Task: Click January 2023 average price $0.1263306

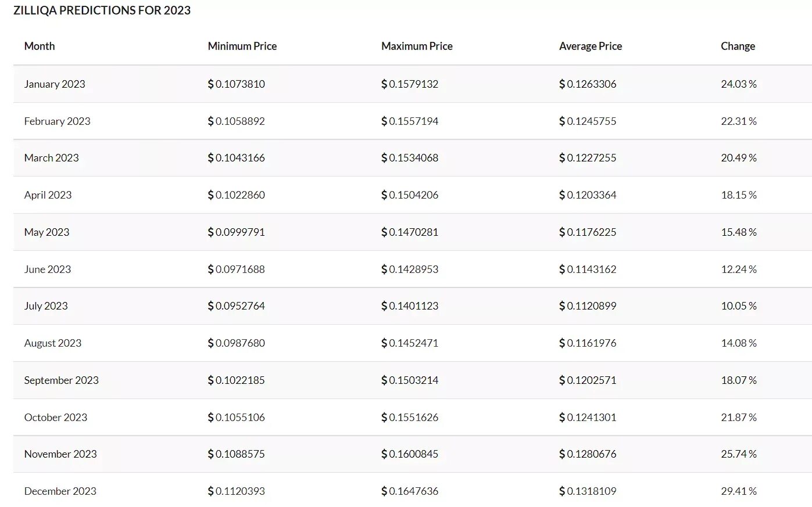Action: pyautogui.click(x=588, y=84)
